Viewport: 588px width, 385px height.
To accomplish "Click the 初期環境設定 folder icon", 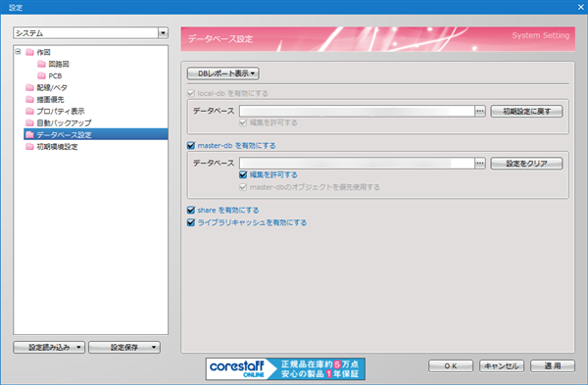I will [29, 147].
